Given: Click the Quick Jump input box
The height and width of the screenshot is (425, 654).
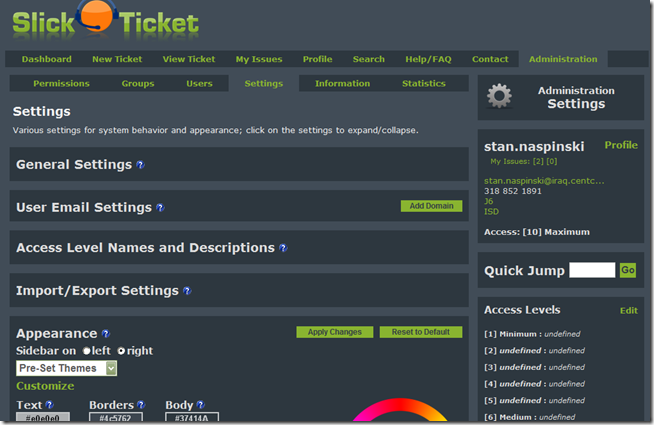Looking at the screenshot, I should pos(592,270).
